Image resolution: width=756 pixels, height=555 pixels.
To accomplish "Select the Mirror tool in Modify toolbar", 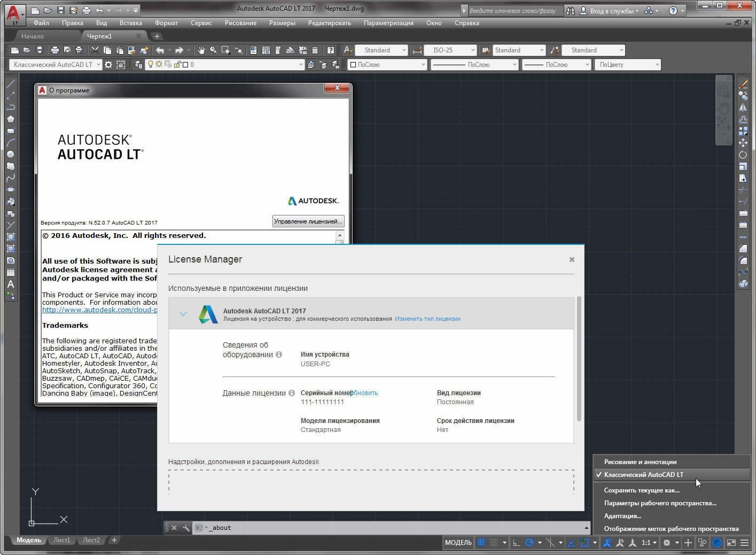I will 743,107.
